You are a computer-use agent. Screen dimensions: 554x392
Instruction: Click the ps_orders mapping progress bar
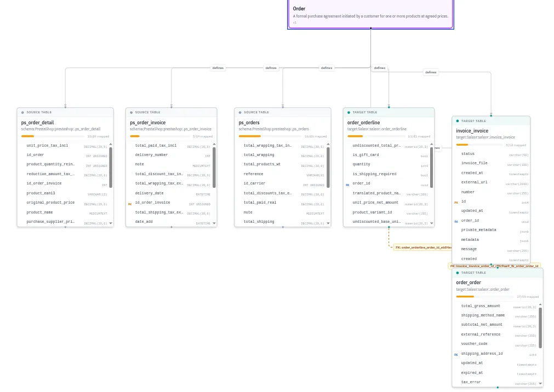pyautogui.click(x=270, y=136)
